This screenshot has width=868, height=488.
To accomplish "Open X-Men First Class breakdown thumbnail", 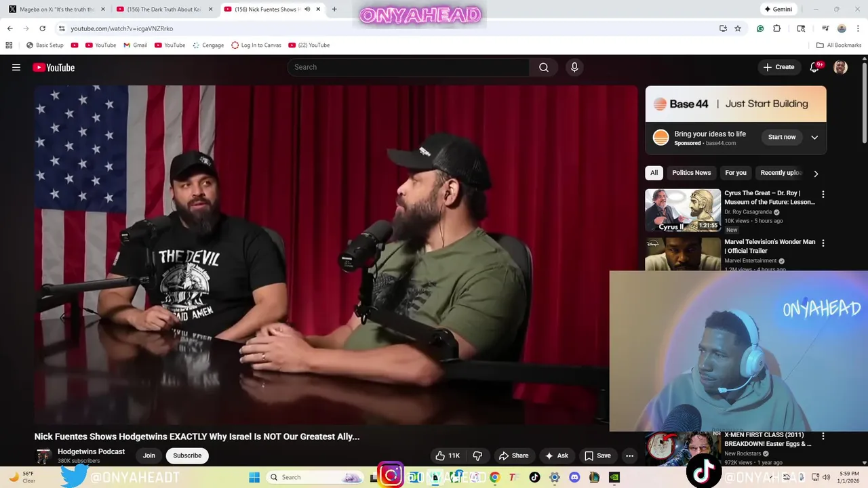I will pos(682,448).
